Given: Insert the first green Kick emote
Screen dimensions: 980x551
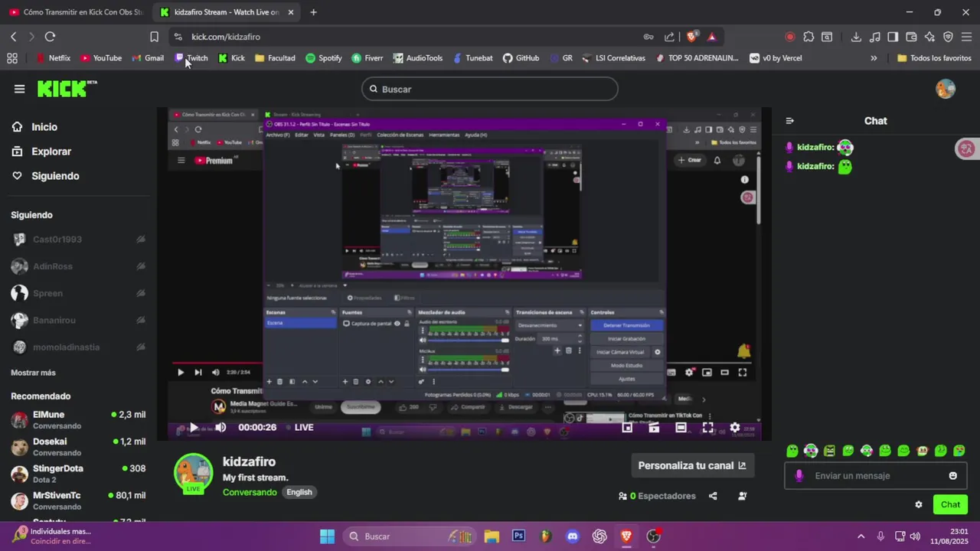Looking at the screenshot, I should tap(792, 451).
